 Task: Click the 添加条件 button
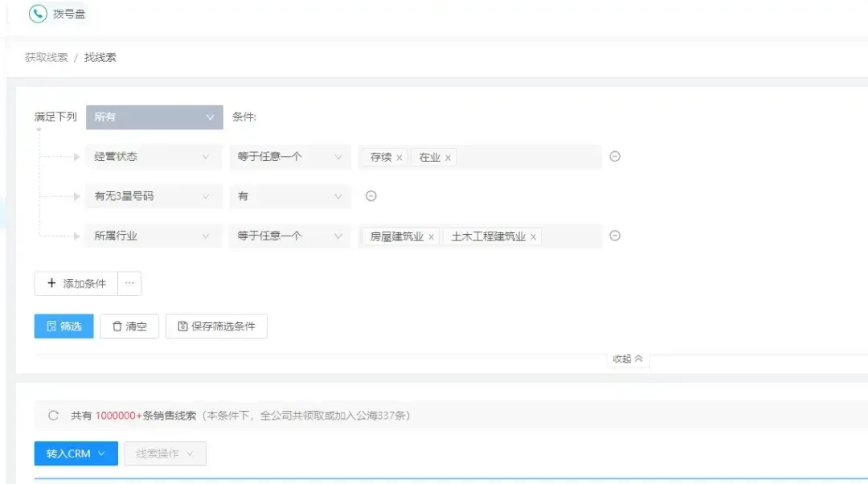pos(76,284)
